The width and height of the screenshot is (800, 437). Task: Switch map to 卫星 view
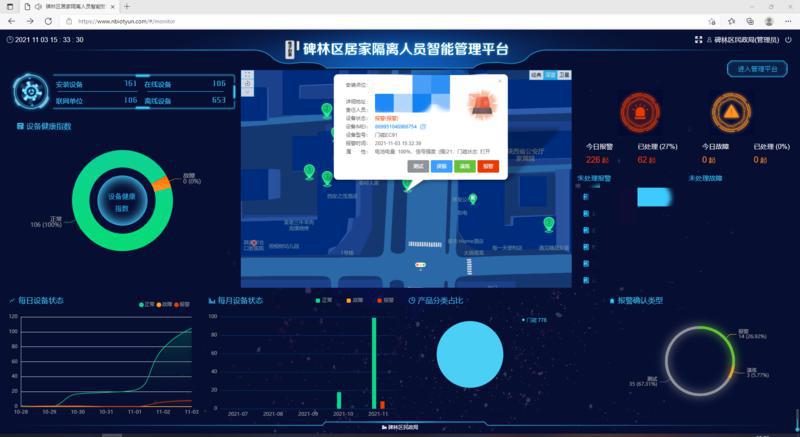coord(565,75)
